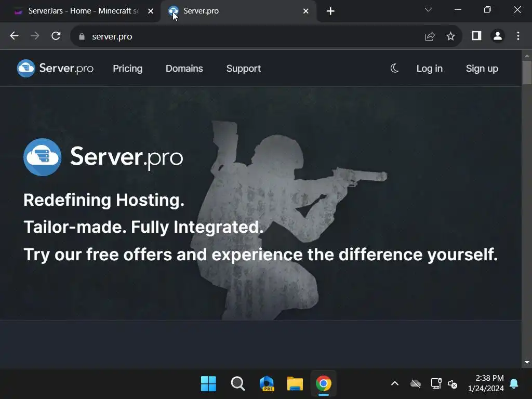The height and width of the screenshot is (399, 532).
Task: Minimize the Chrome window
Action: pyautogui.click(x=458, y=10)
